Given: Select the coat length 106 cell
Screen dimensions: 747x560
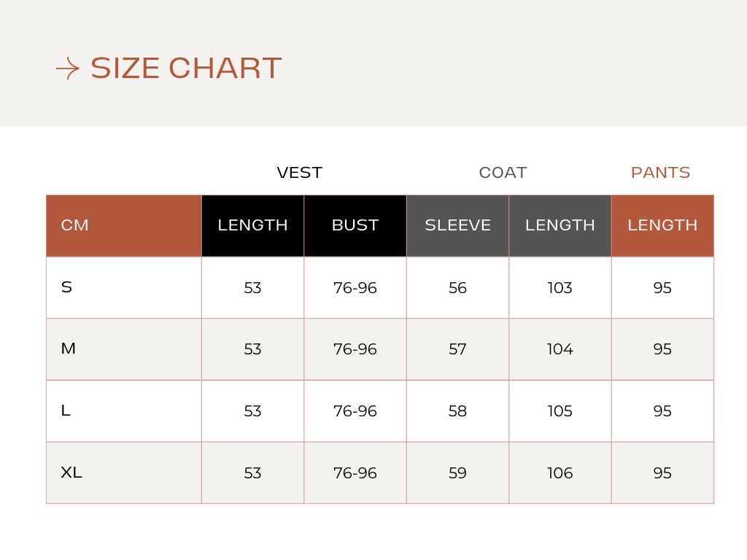Looking at the screenshot, I should [x=560, y=473].
